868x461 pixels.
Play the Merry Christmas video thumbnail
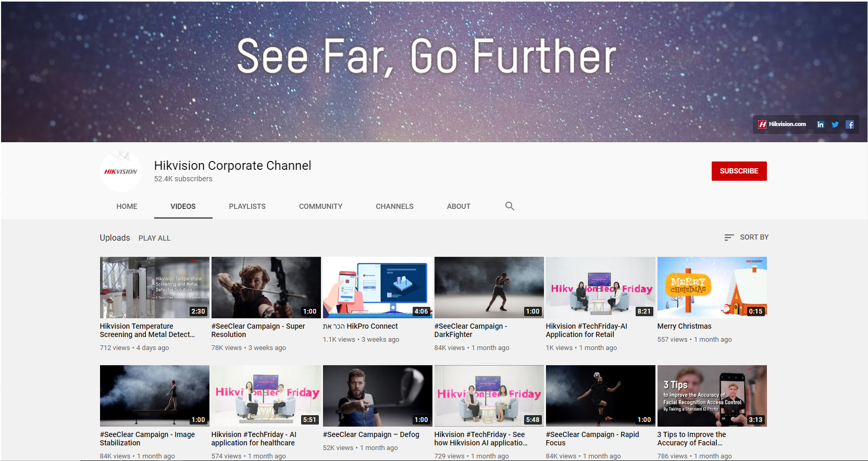point(712,288)
